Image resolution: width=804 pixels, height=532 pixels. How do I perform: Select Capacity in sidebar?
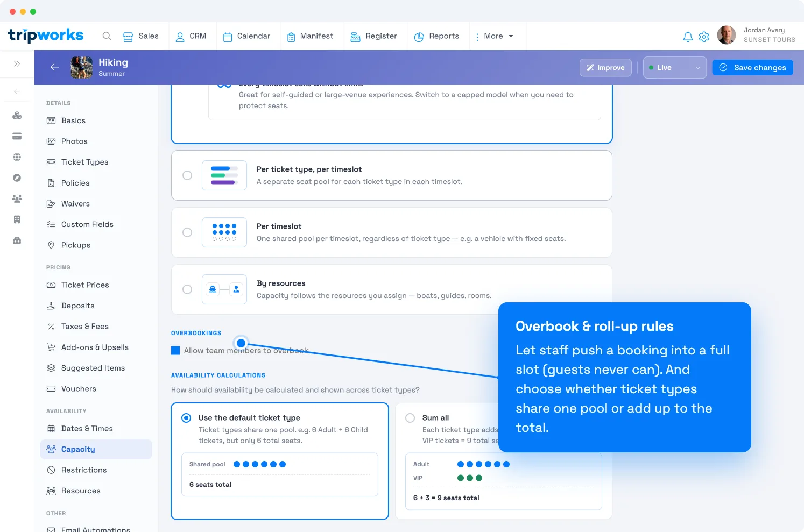pos(96,449)
